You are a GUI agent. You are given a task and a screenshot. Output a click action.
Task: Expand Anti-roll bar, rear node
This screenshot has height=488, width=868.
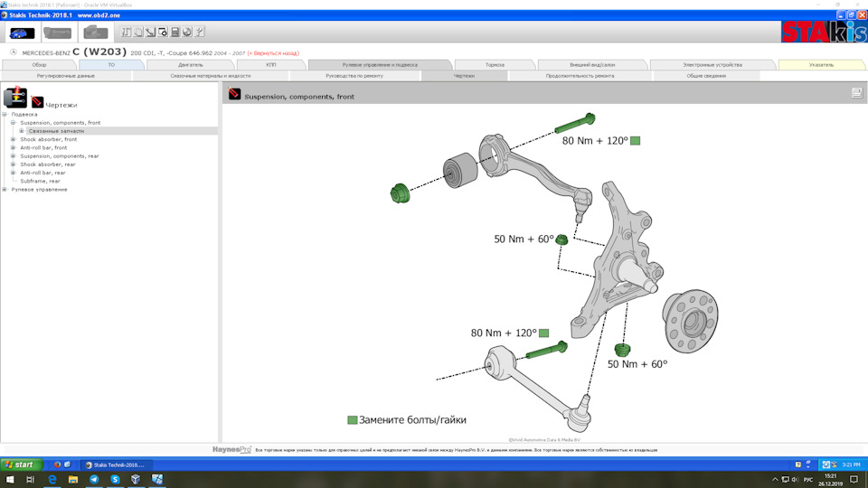(x=14, y=173)
